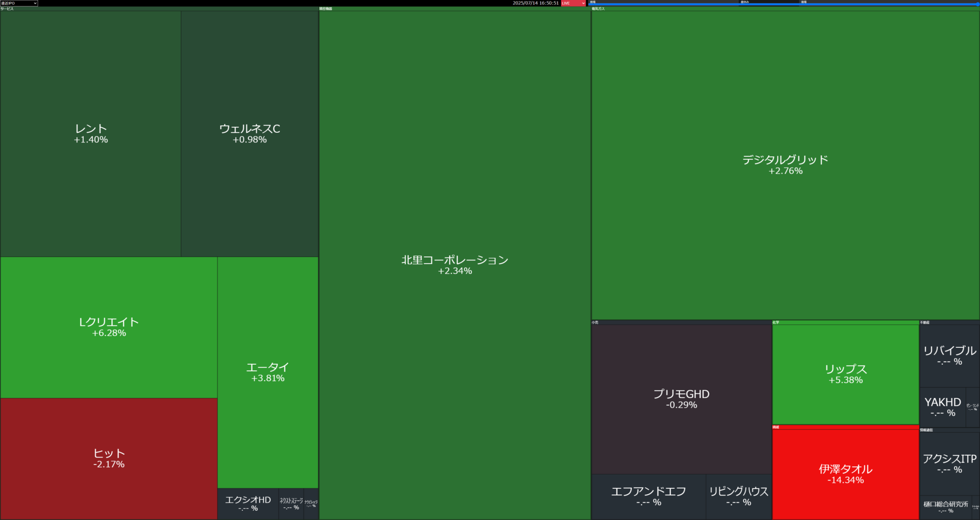Click the 不動産 sector header
Screen dimensions: 980x520
949,322
